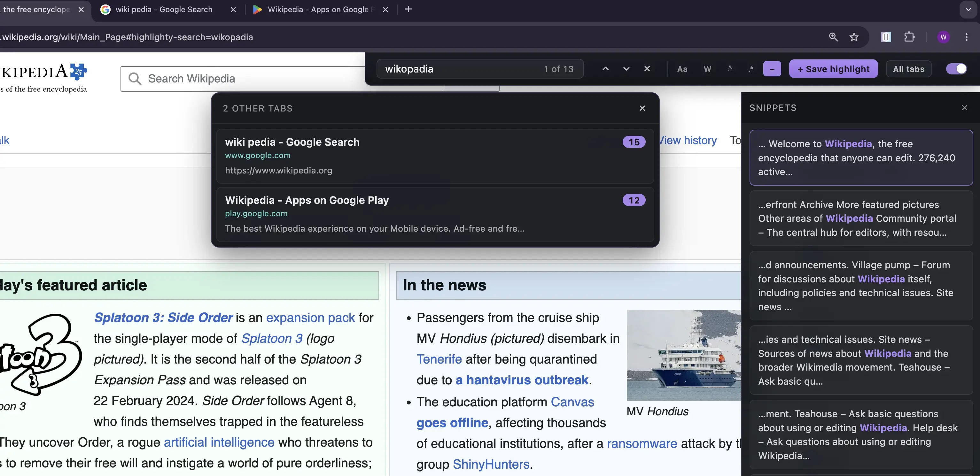Toggle case-sensitive Aa matching

(x=682, y=69)
